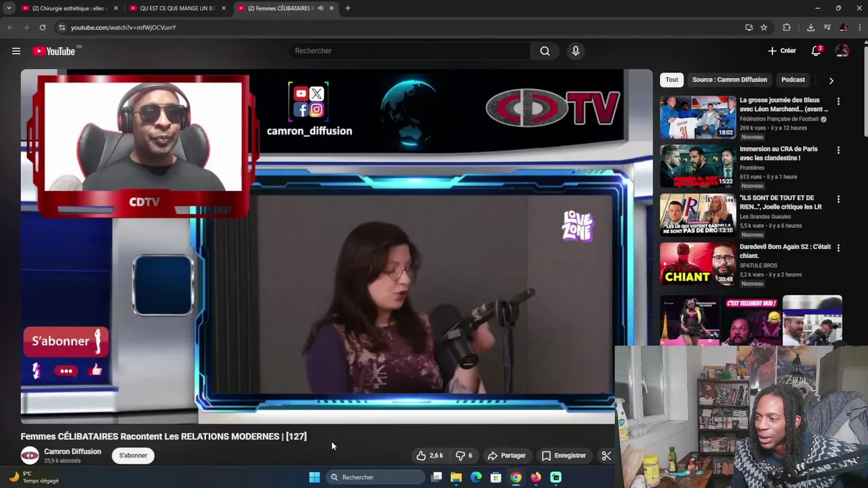Click the Chrome icon in the taskbar
The width and height of the screenshot is (868, 488).
[516, 477]
